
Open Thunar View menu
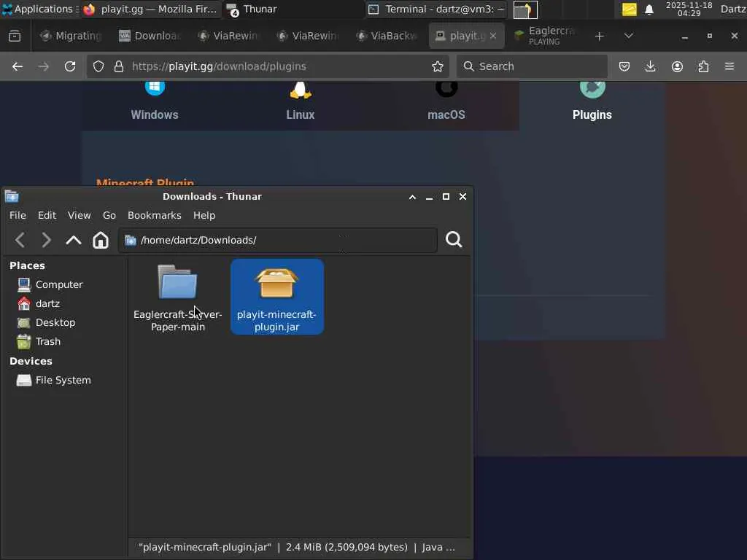(x=79, y=215)
